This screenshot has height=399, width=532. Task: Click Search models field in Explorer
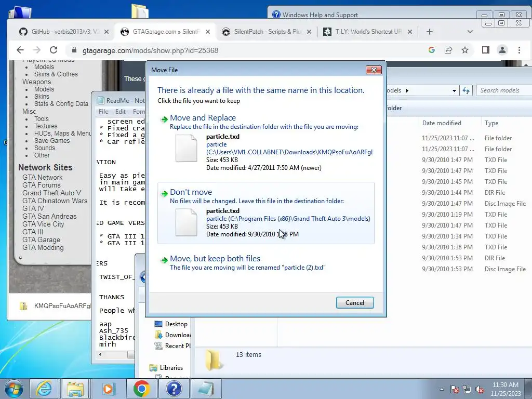[504, 90]
